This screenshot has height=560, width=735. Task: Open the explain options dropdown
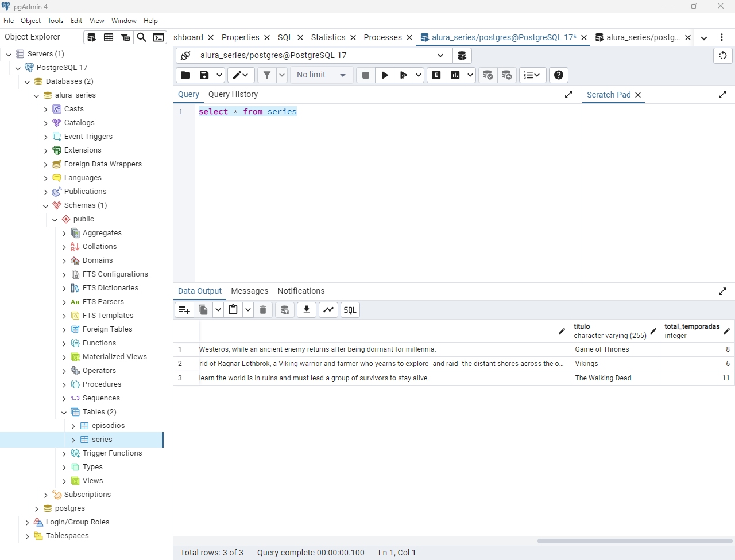[x=470, y=75]
